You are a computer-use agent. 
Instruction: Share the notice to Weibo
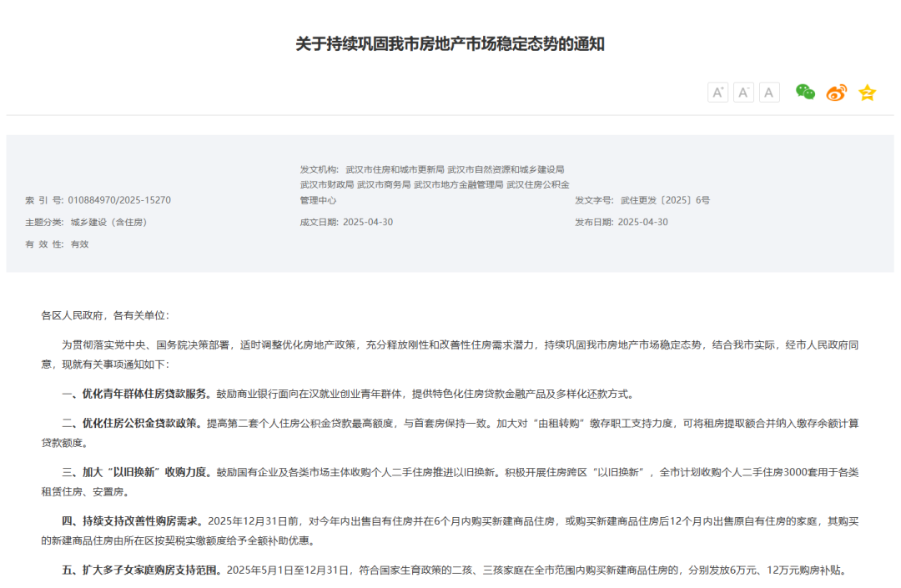pos(836,93)
